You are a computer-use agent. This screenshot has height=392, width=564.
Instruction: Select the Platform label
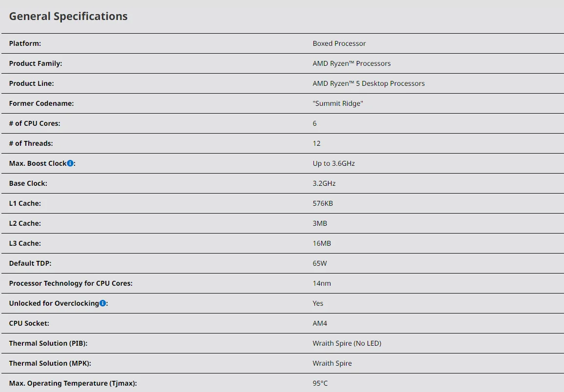tap(25, 43)
